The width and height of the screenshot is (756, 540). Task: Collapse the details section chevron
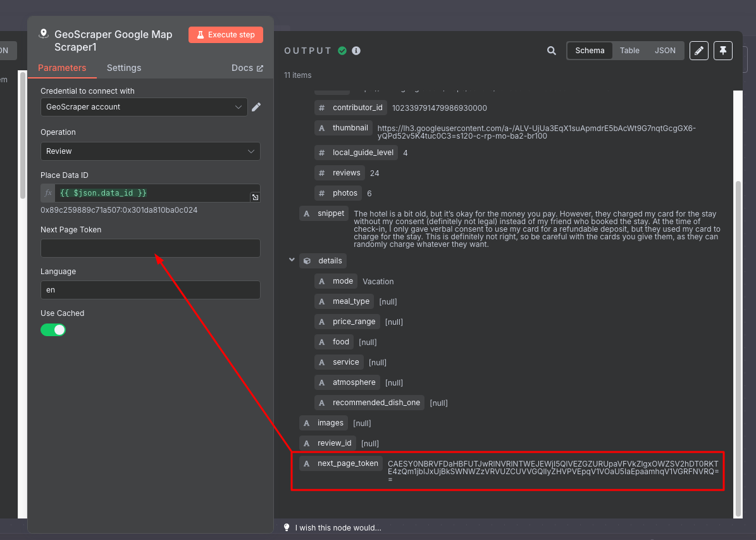[292, 260]
